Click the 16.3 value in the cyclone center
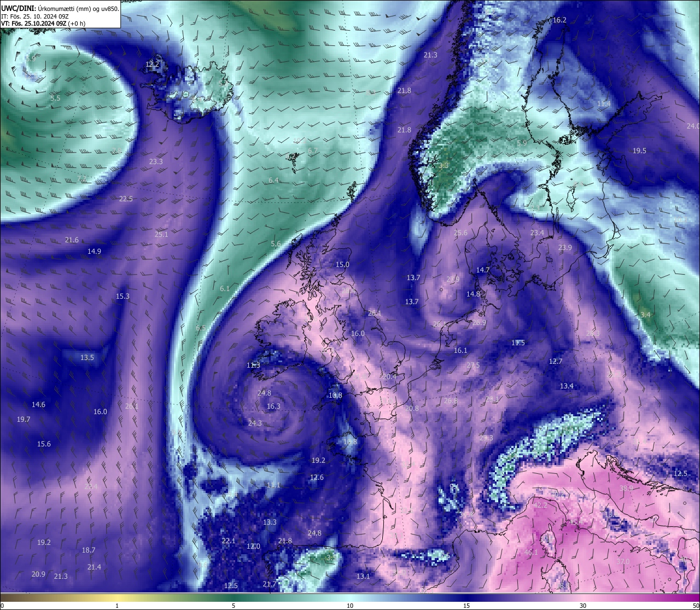This screenshot has height=610, width=700. (x=273, y=406)
